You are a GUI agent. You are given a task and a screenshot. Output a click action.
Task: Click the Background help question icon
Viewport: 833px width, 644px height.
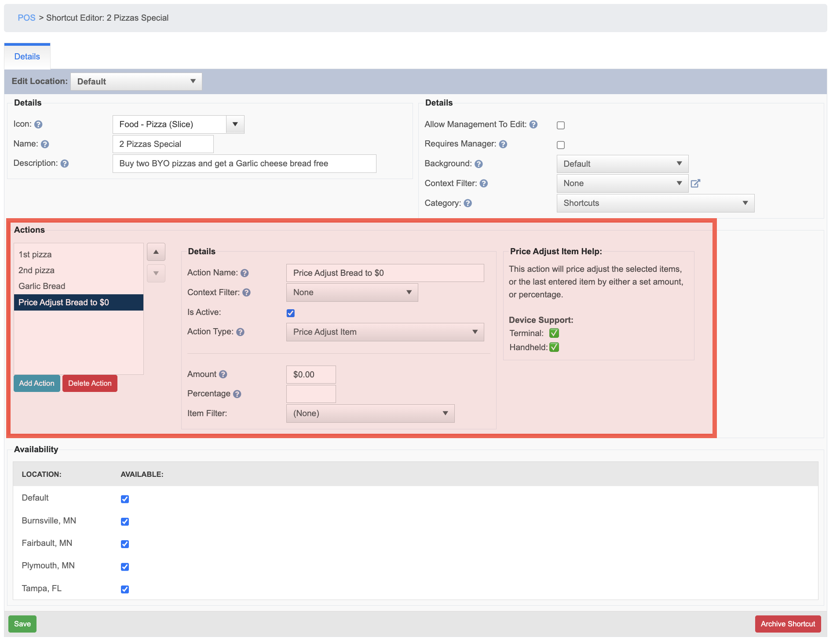[479, 164]
